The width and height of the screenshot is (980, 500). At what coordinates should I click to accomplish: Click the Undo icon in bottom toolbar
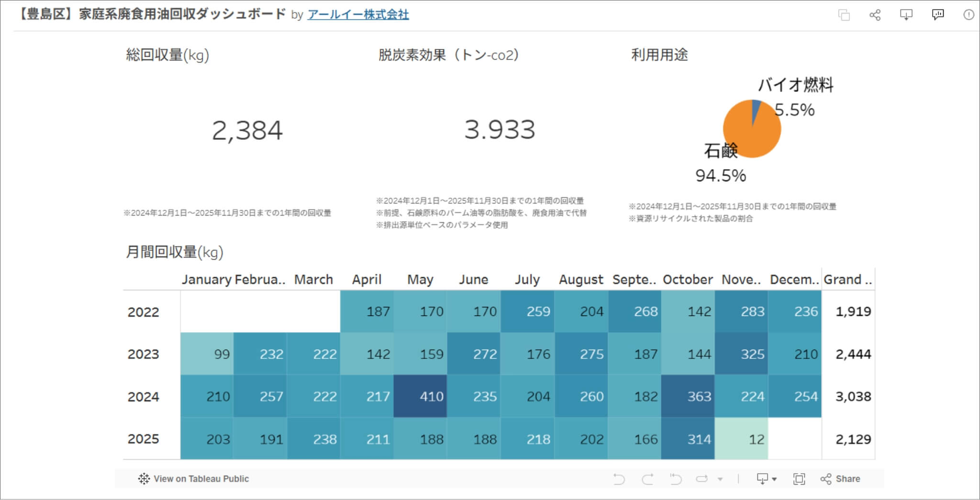pyautogui.click(x=619, y=478)
